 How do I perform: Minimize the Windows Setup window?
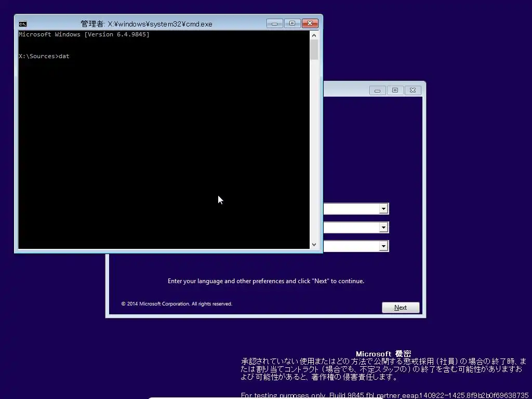pyautogui.click(x=377, y=90)
